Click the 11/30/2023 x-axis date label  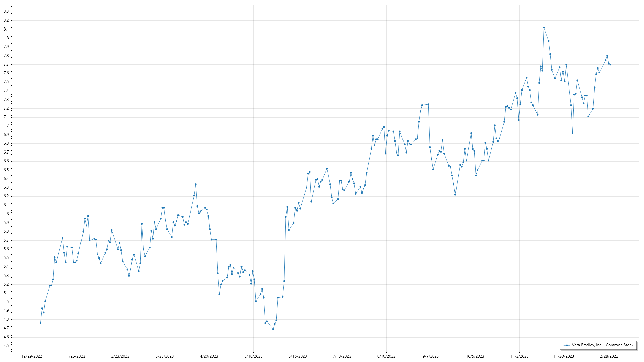click(563, 356)
